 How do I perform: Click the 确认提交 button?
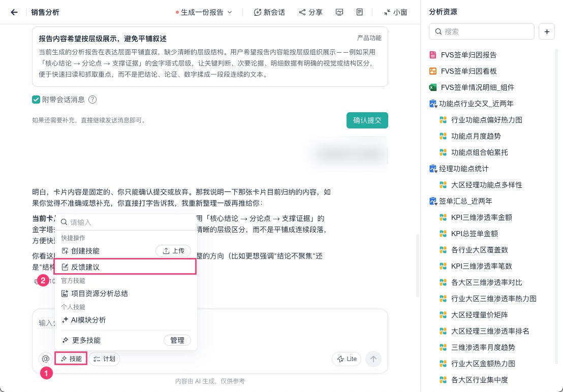point(367,120)
